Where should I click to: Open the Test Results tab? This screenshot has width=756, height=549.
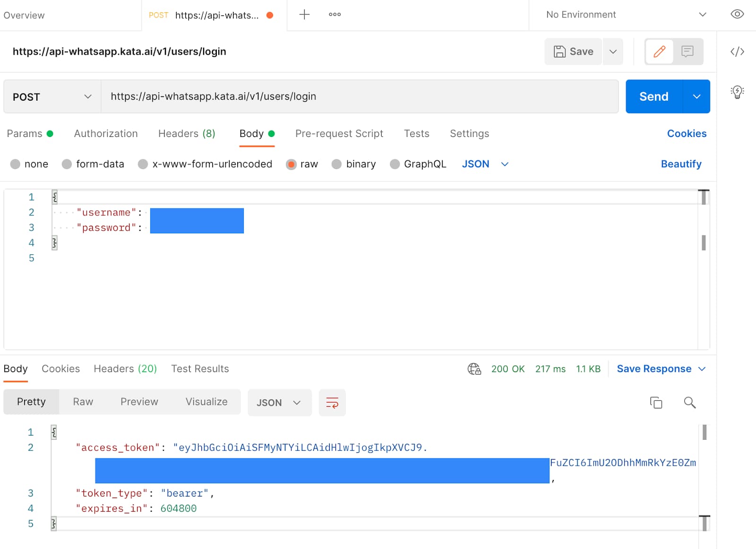coord(200,369)
